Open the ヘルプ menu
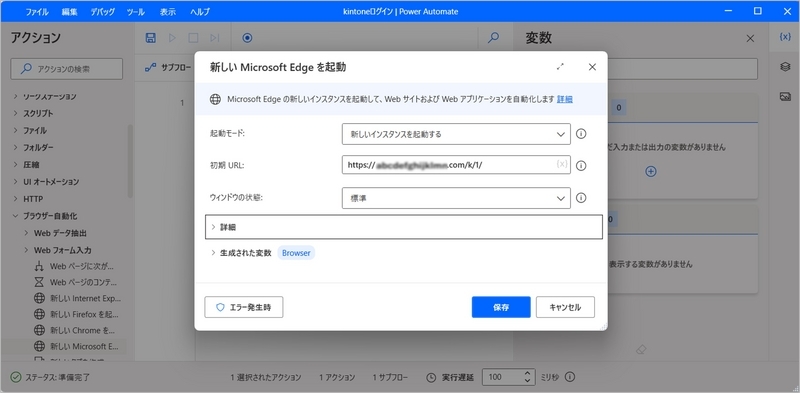Screen dimensions: 800x393 pos(199,11)
